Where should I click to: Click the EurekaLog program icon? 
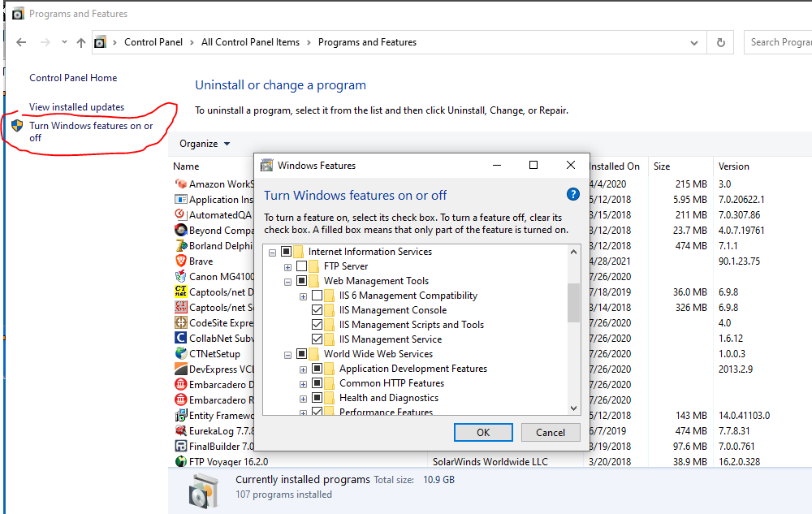tap(181, 430)
